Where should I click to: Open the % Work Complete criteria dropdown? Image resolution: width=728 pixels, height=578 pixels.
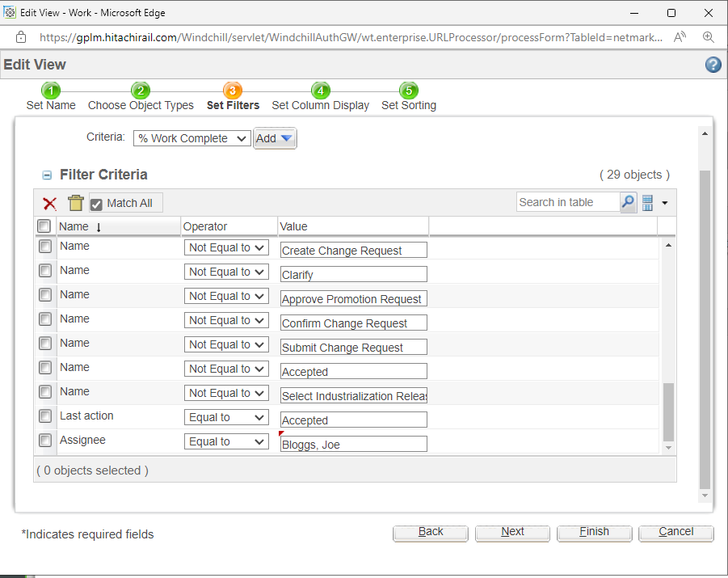pos(191,138)
